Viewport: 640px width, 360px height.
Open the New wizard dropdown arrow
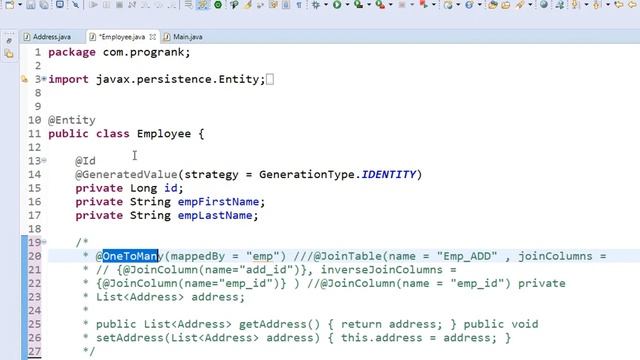pyautogui.click(x=20, y=4)
